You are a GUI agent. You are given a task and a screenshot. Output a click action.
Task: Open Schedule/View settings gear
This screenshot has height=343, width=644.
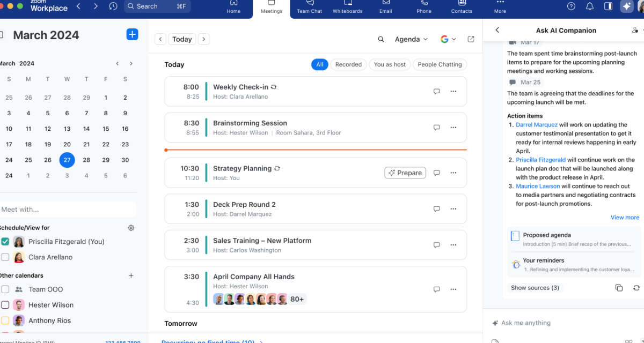pos(131,228)
